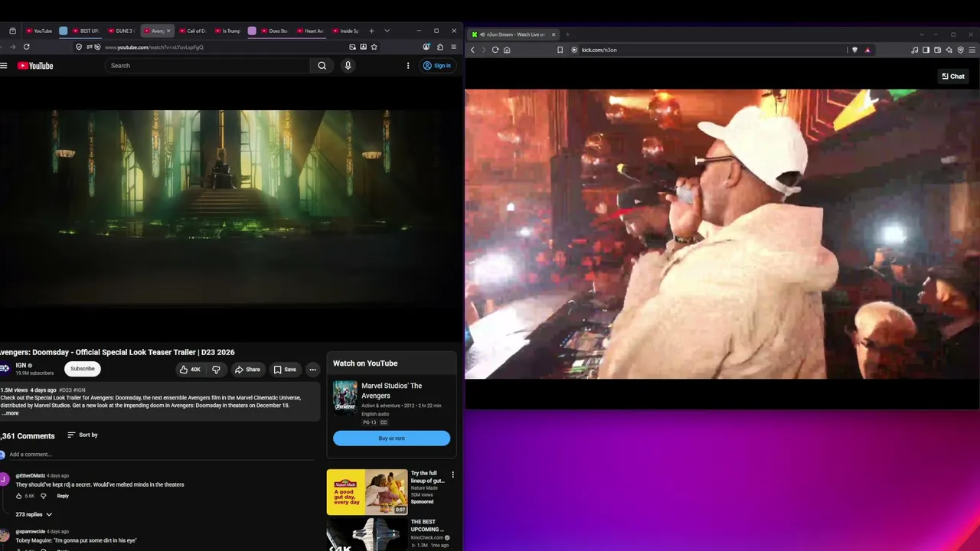980x551 pixels.
Task: Open the Sort by comments dropdown
Action: click(83, 435)
